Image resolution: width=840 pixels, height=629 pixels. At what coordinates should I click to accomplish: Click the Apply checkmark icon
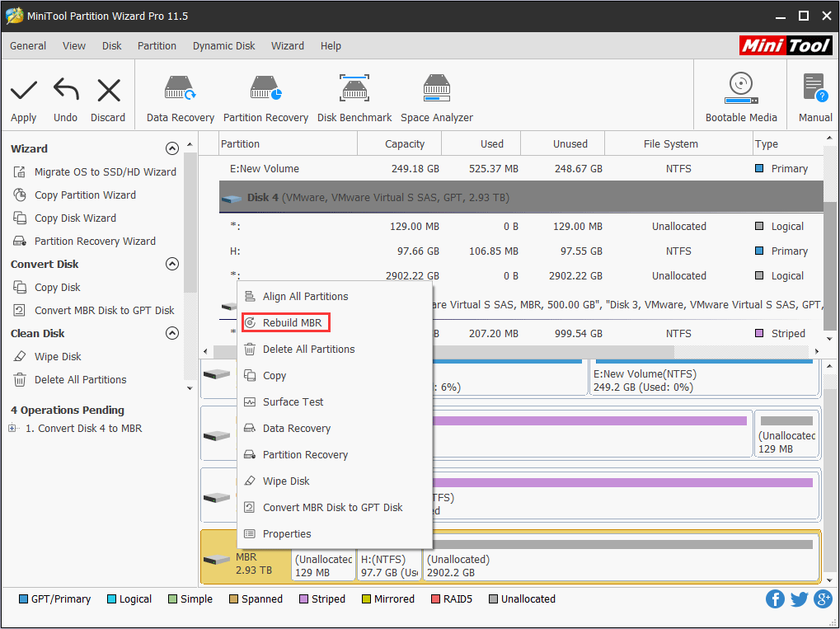(x=24, y=91)
